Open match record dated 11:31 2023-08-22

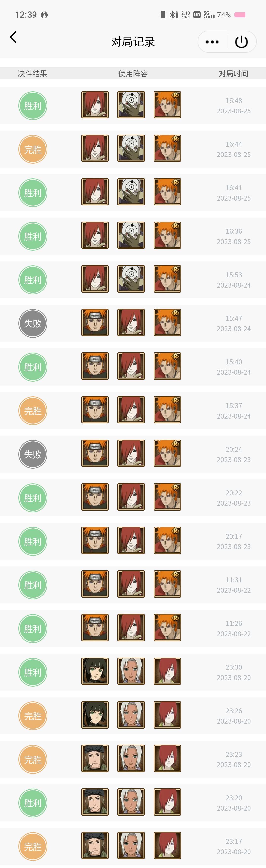click(x=133, y=585)
